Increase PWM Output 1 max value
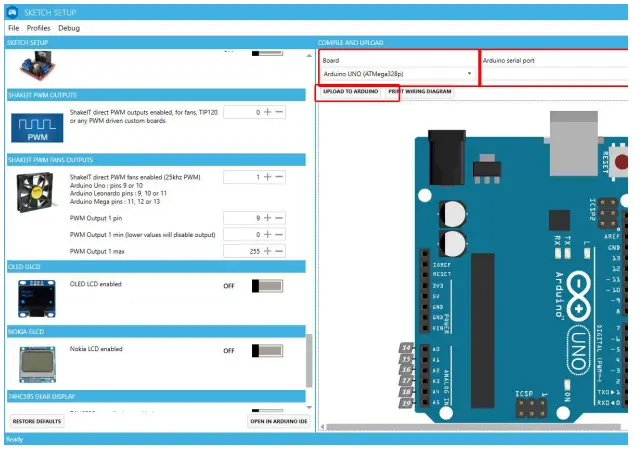The image size is (634, 449). click(268, 251)
